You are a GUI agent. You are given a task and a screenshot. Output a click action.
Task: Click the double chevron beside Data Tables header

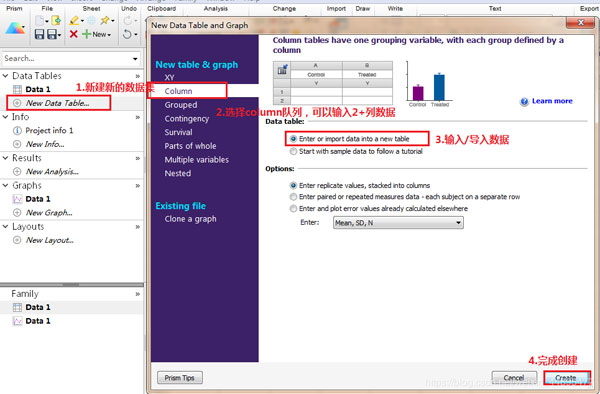tap(138, 76)
